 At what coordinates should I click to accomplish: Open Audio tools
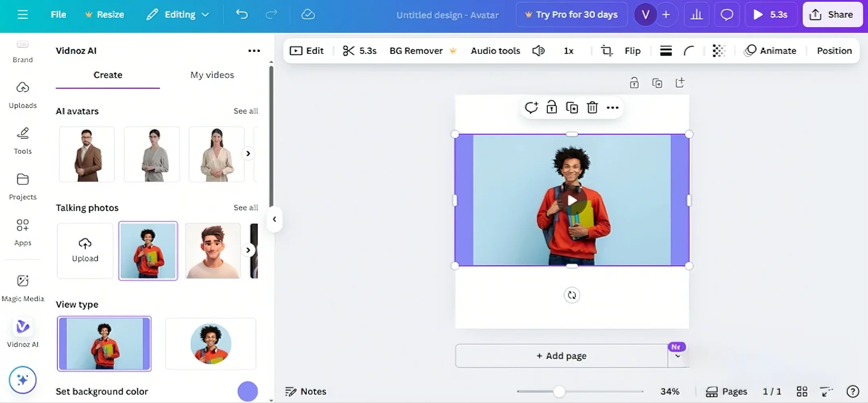(x=496, y=51)
